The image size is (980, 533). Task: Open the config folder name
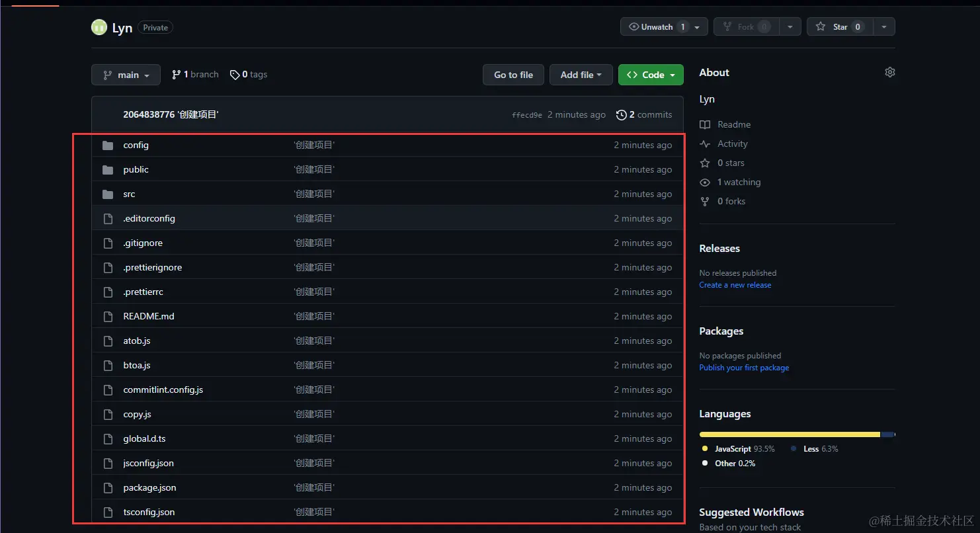[136, 145]
